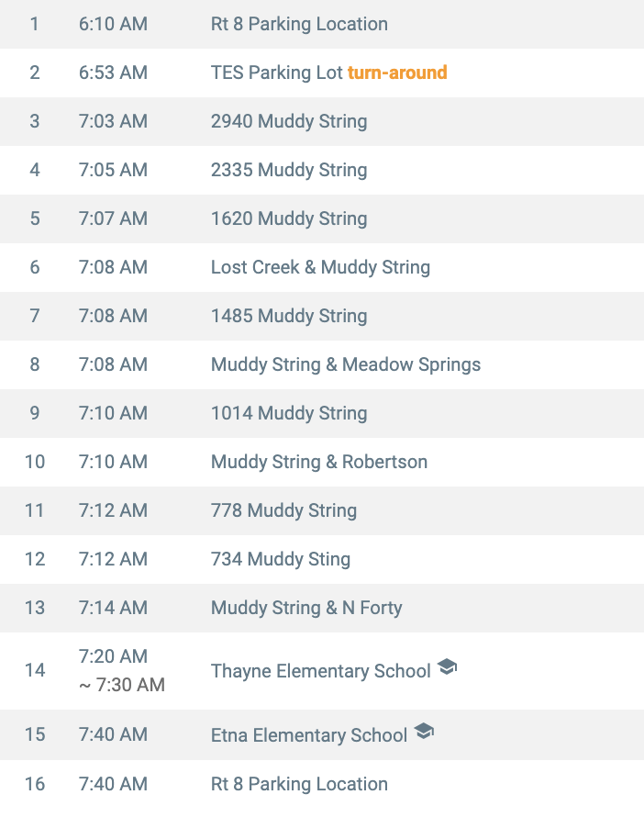Select the 2940 Muddy String stop
Screen dimensions: 644x817
(289, 121)
